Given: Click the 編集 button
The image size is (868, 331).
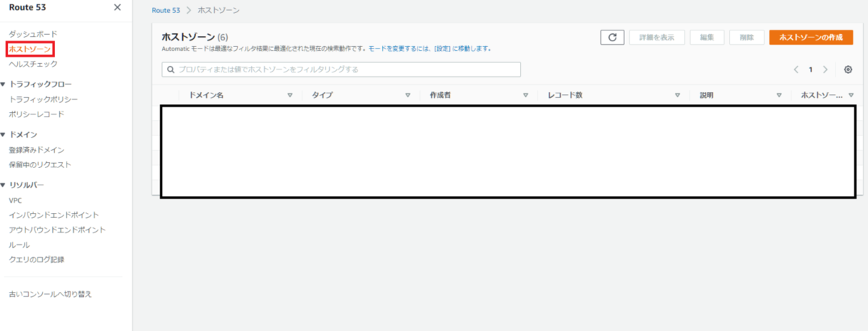Looking at the screenshot, I should pyautogui.click(x=707, y=38).
